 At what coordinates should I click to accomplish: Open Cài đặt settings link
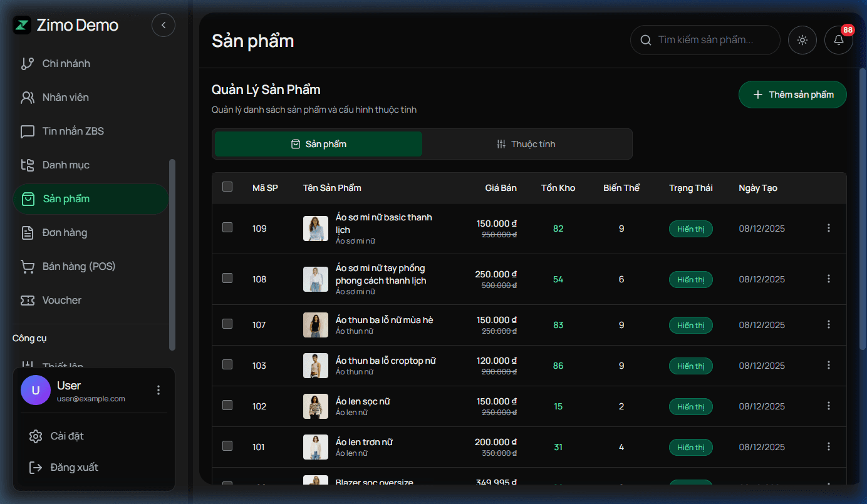(x=66, y=436)
